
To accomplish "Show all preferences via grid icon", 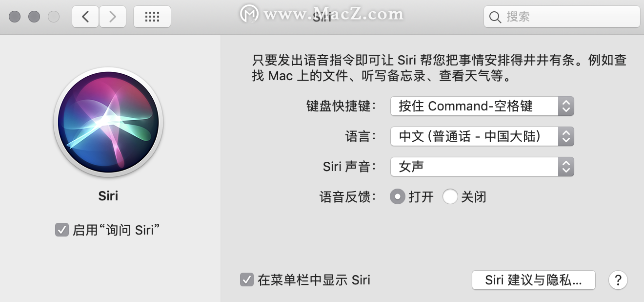I will click(152, 17).
